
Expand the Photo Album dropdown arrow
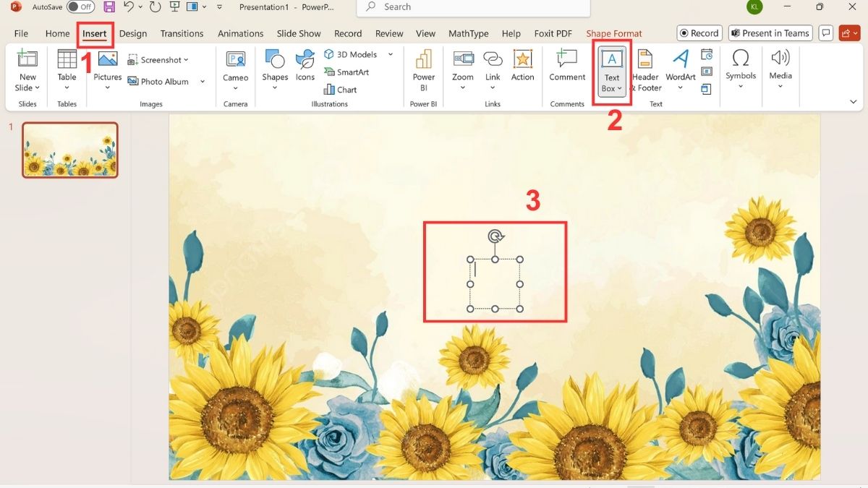click(x=203, y=82)
